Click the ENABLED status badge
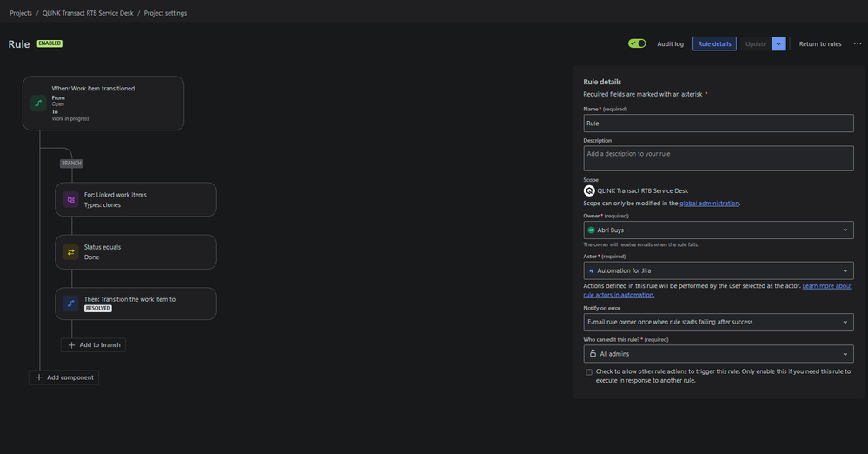The image size is (868, 454). click(50, 43)
